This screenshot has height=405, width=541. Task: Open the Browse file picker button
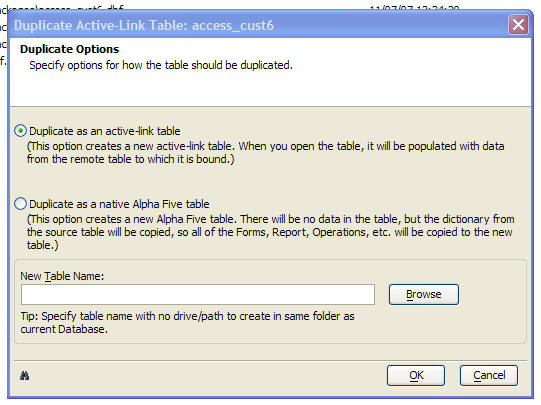point(424,294)
